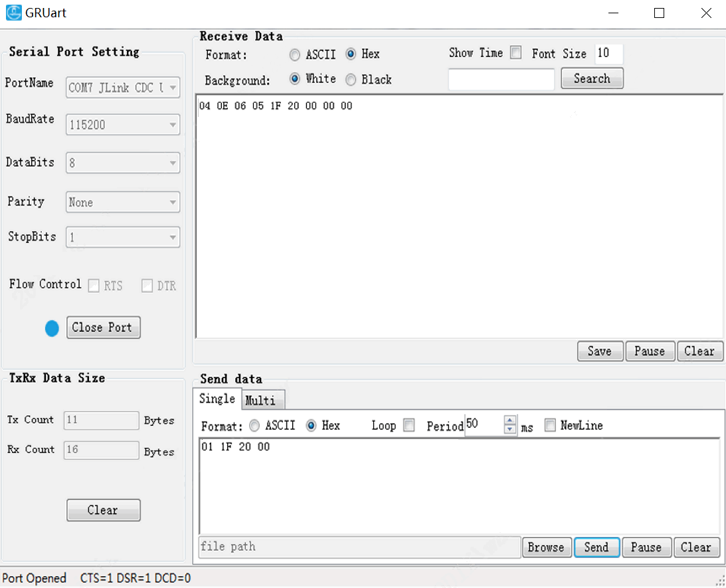Click the GRUart app icon in title bar
Image resolution: width=726 pixels, height=588 pixels.
13,13
